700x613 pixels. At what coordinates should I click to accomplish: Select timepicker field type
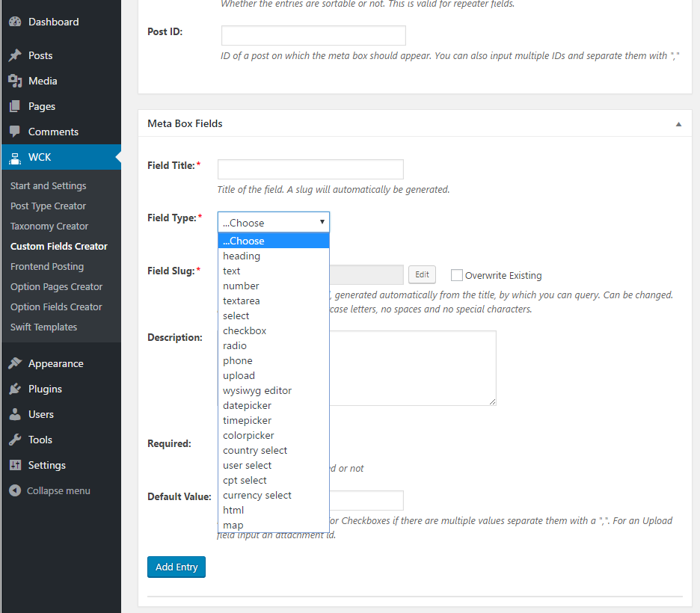pos(274,420)
